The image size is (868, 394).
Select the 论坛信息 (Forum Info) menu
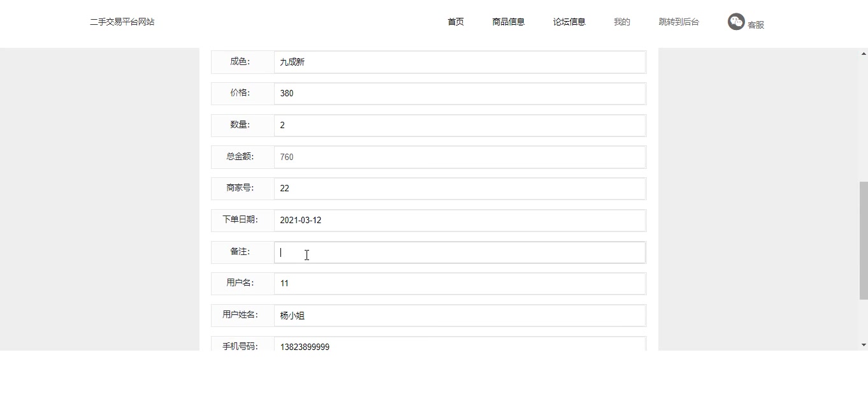[x=569, y=21]
